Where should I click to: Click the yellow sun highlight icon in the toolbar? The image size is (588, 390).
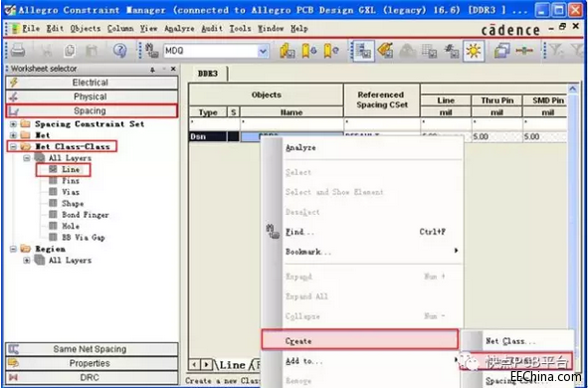click(474, 51)
